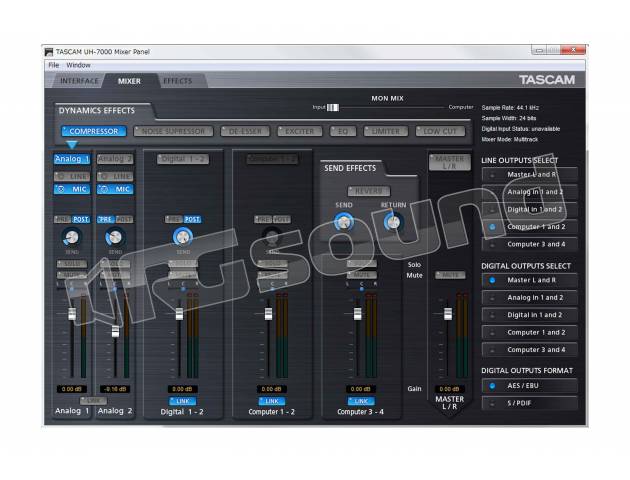Click the Analog 2 gain value -9.16 dB
This screenshot has width=630, height=480.
115,389
